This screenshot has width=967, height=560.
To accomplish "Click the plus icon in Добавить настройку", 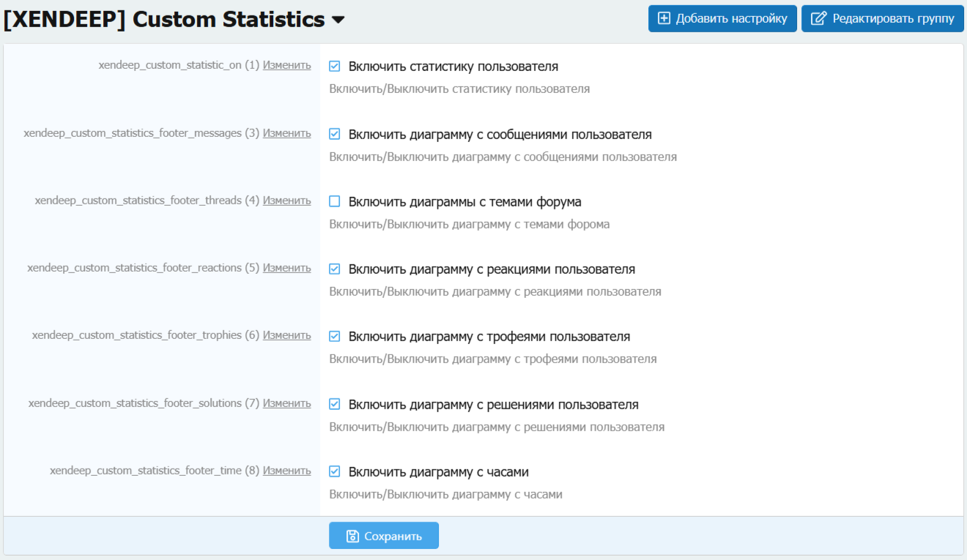I will (664, 18).
